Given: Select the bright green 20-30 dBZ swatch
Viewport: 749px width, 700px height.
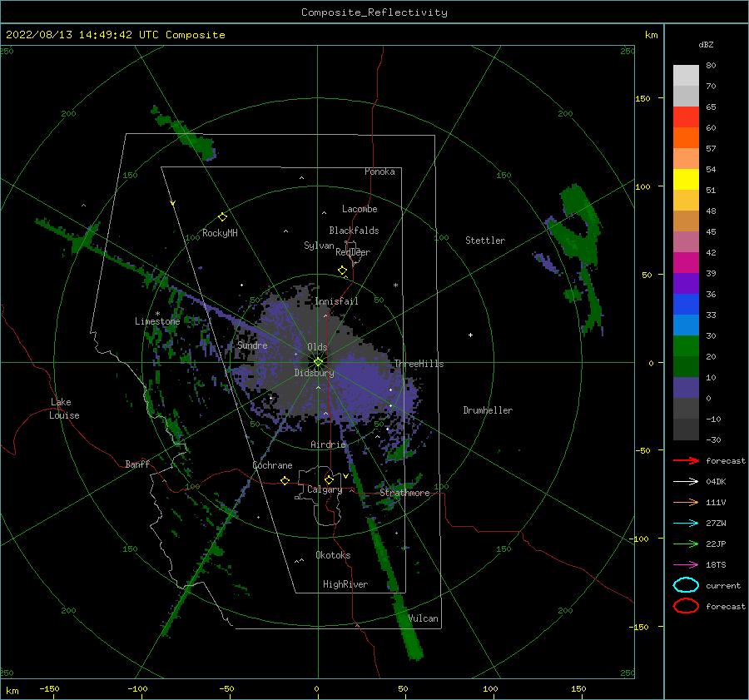Looking at the screenshot, I should point(686,346).
